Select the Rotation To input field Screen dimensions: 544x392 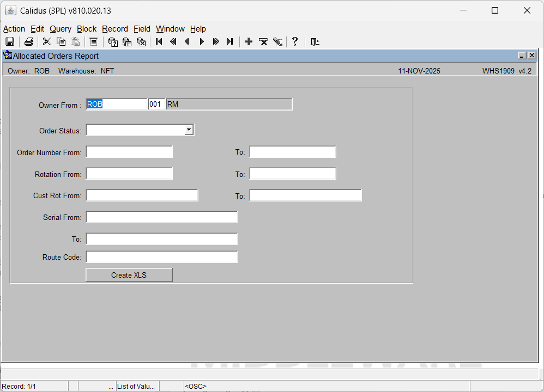click(293, 174)
